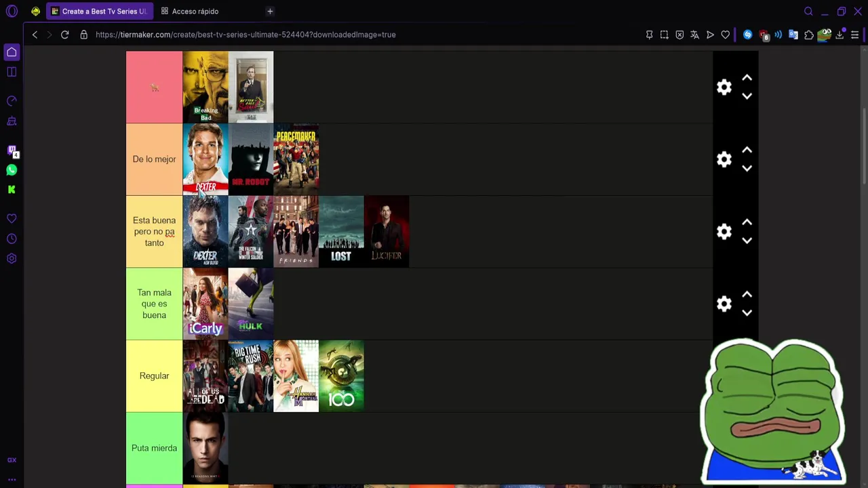Open settings gear for De lo mejor tier
Viewport: 868px width, 488px height.
click(724, 159)
